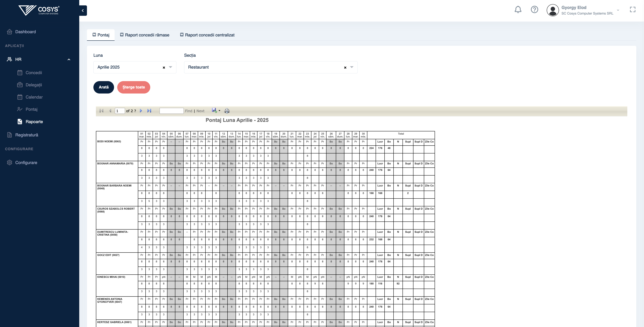Expand the Secția dropdown arrow
Viewport: 644px width, 327px height.
point(352,67)
